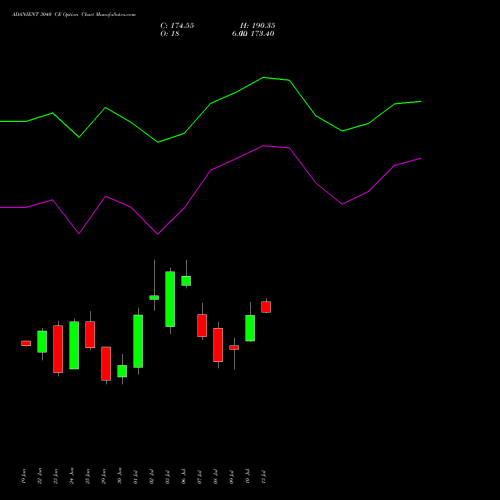Select the small green candle above 06 Jul
Screen dimensions: 500x500
click(186, 281)
